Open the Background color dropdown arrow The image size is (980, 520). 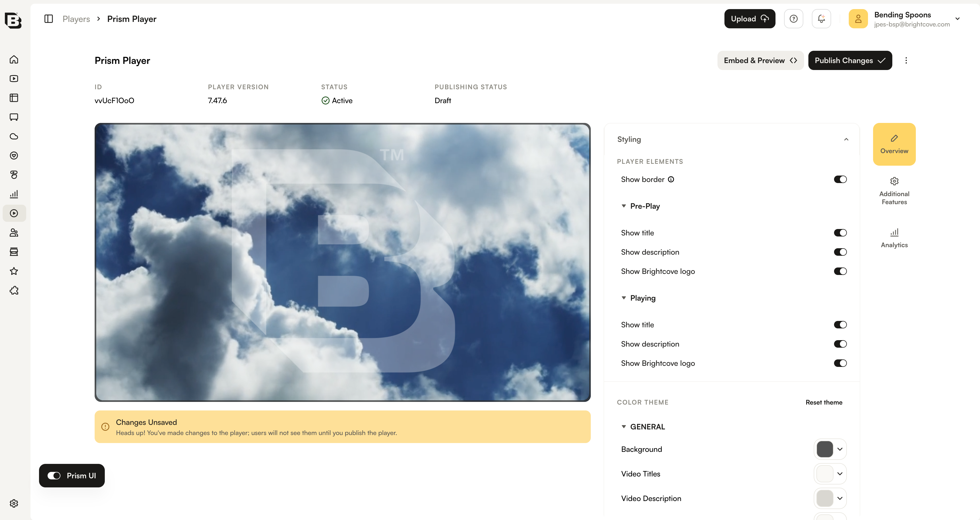coord(840,449)
